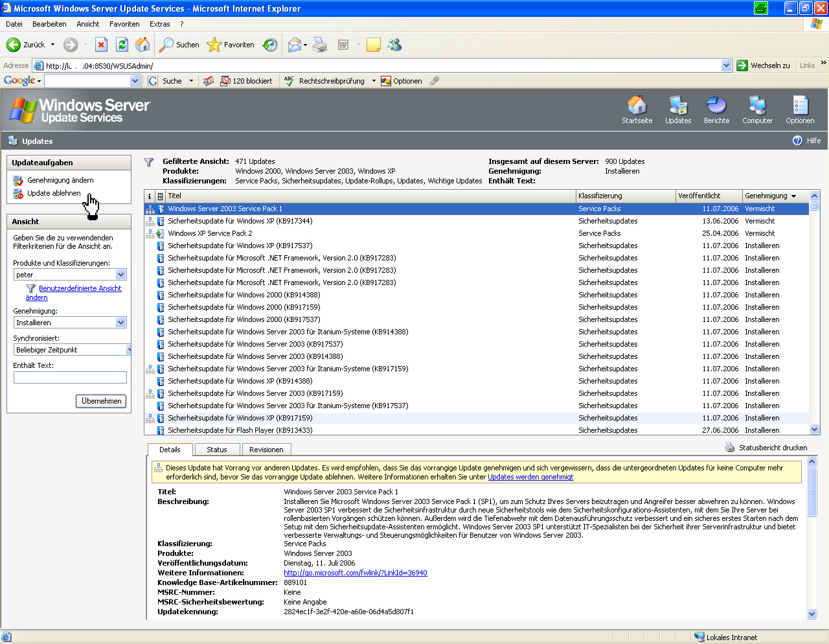Open the Extras menu

[x=160, y=24]
